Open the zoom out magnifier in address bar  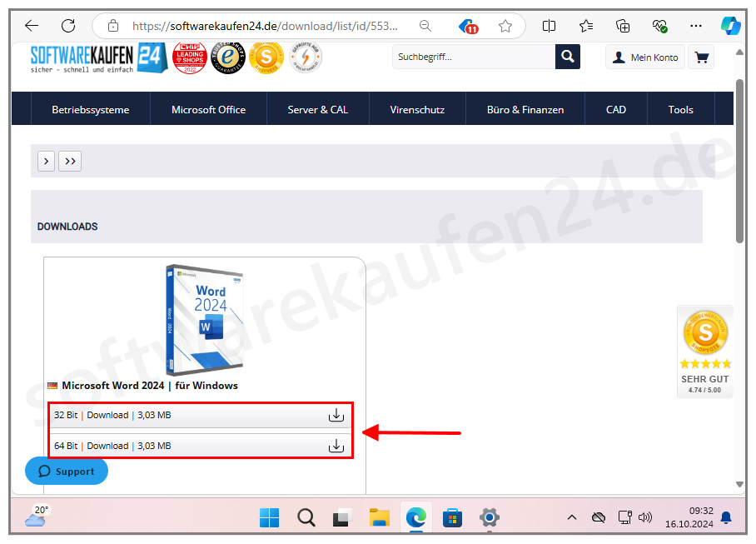click(425, 26)
